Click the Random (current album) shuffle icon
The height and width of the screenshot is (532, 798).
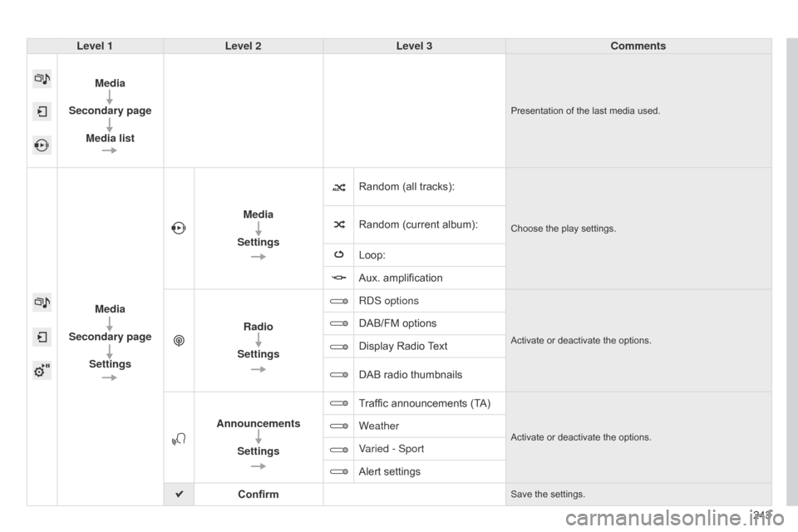338,224
